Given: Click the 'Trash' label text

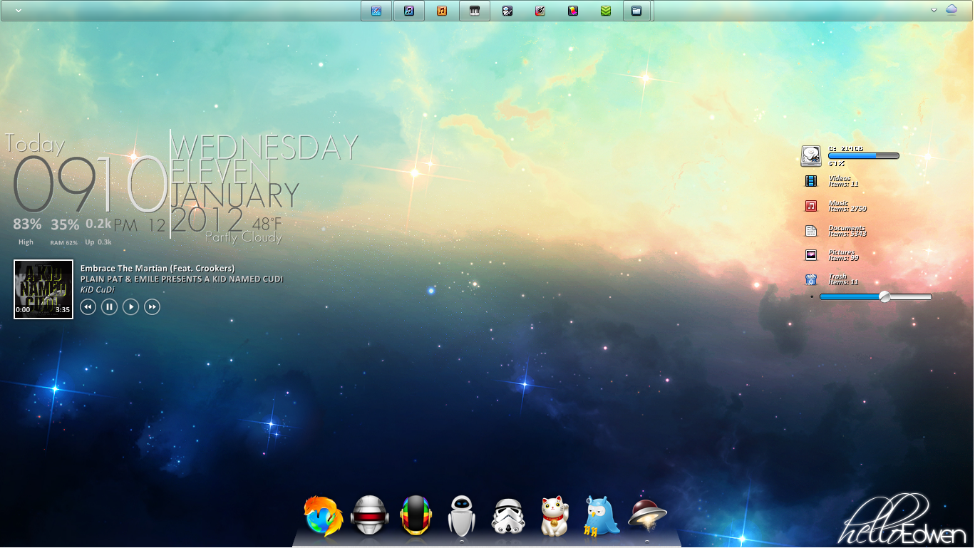Looking at the screenshot, I should (837, 277).
